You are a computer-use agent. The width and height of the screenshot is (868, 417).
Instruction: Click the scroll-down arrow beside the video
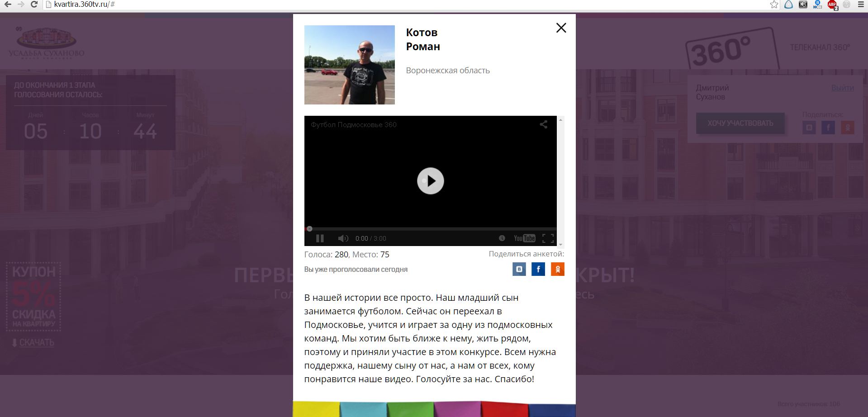click(x=560, y=245)
